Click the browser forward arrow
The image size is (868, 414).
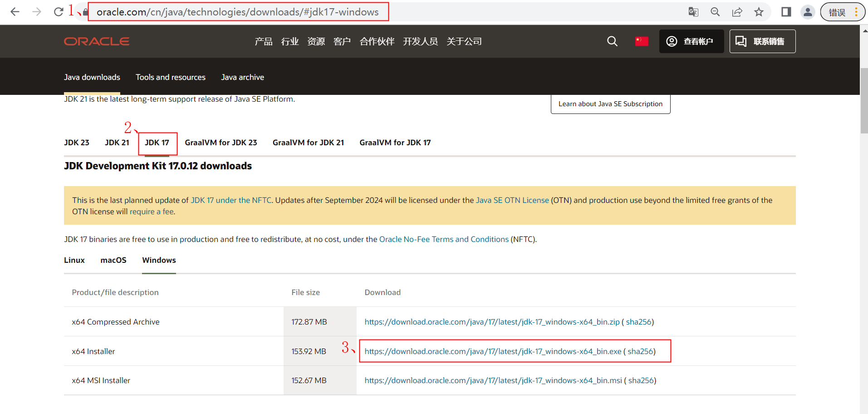click(x=37, y=12)
